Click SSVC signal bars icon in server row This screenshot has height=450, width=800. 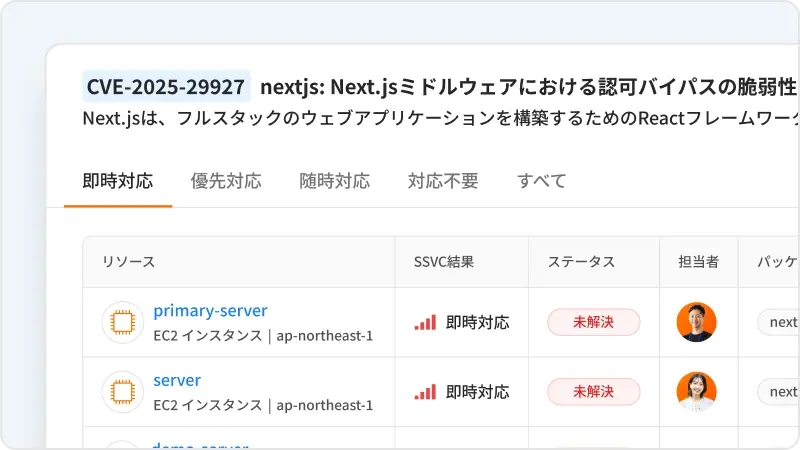tap(425, 392)
